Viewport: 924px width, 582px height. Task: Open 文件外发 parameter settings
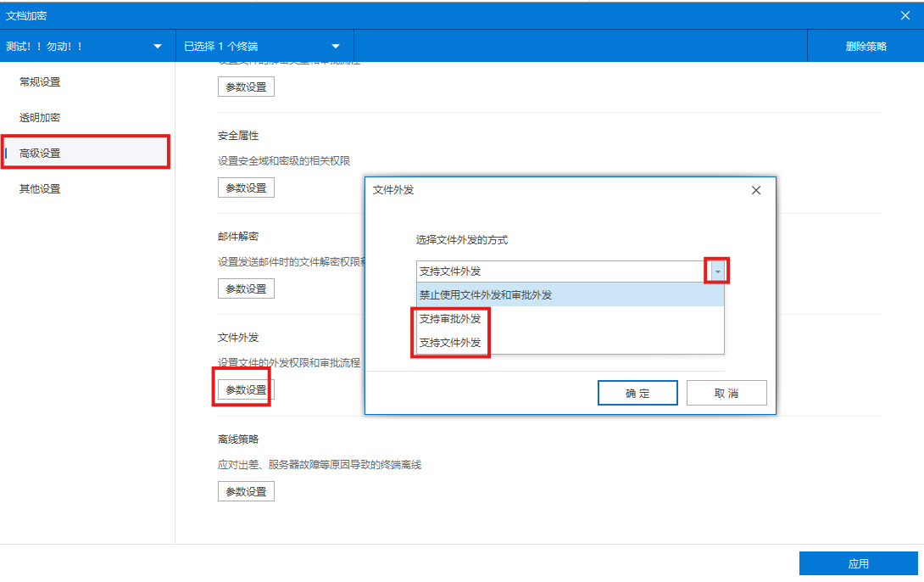click(x=246, y=389)
